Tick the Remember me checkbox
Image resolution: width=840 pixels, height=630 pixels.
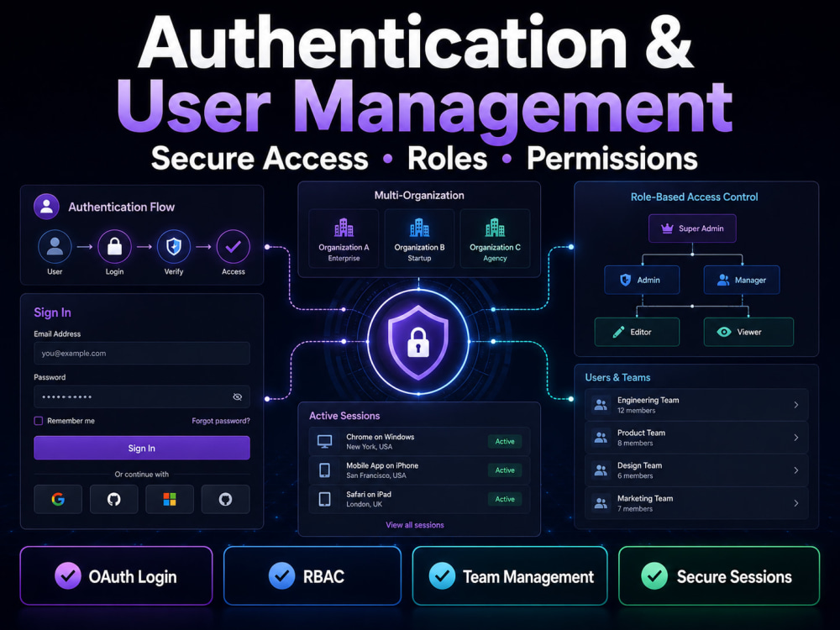(39, 421)
